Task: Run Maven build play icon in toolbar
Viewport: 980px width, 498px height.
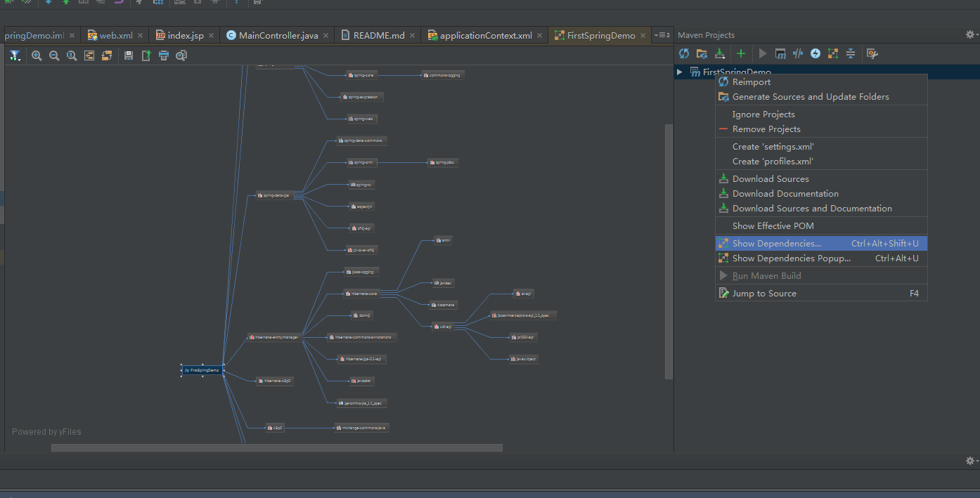Action: click(x=763, y=53)
